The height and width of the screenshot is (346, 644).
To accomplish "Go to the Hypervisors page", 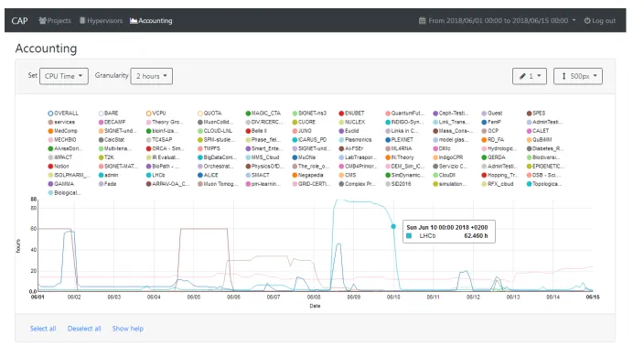I will click(101, 20).
